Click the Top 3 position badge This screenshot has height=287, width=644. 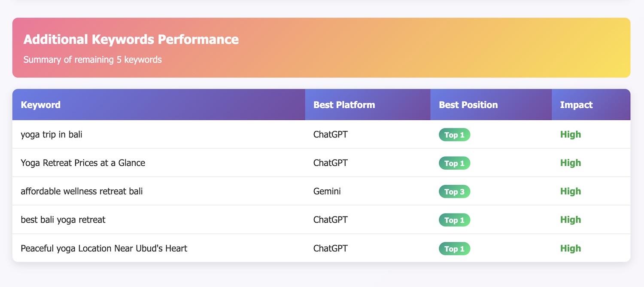pyautogui.click(x=454, y=192)
